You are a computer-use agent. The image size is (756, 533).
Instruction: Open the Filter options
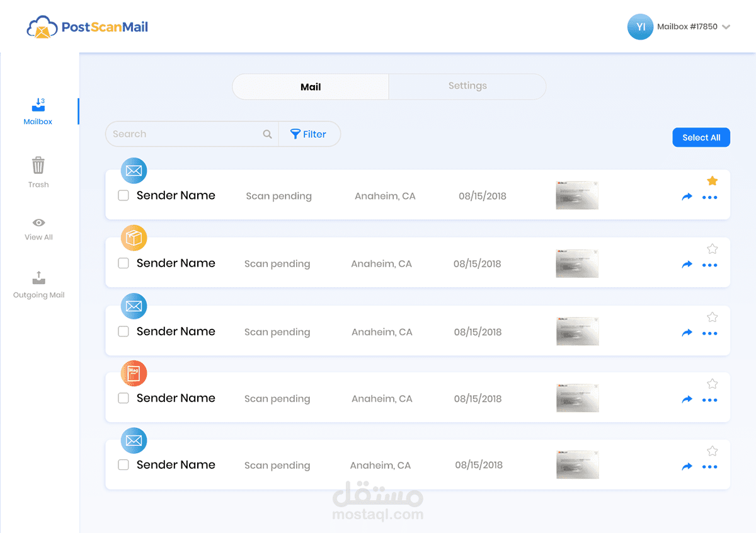(309, 134)
